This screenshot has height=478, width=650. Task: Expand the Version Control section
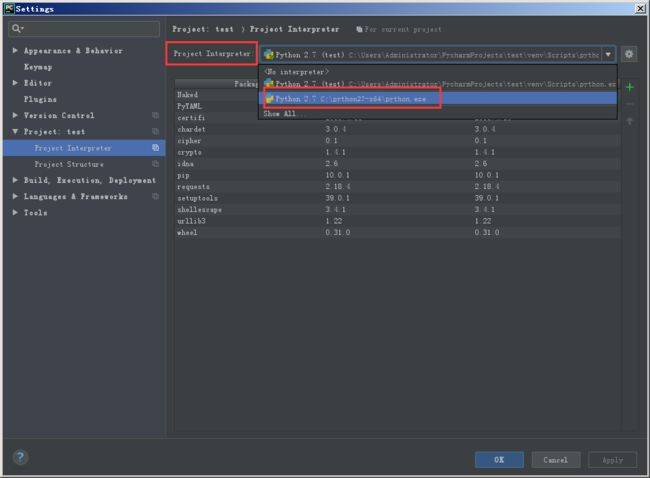click(15, 115)
